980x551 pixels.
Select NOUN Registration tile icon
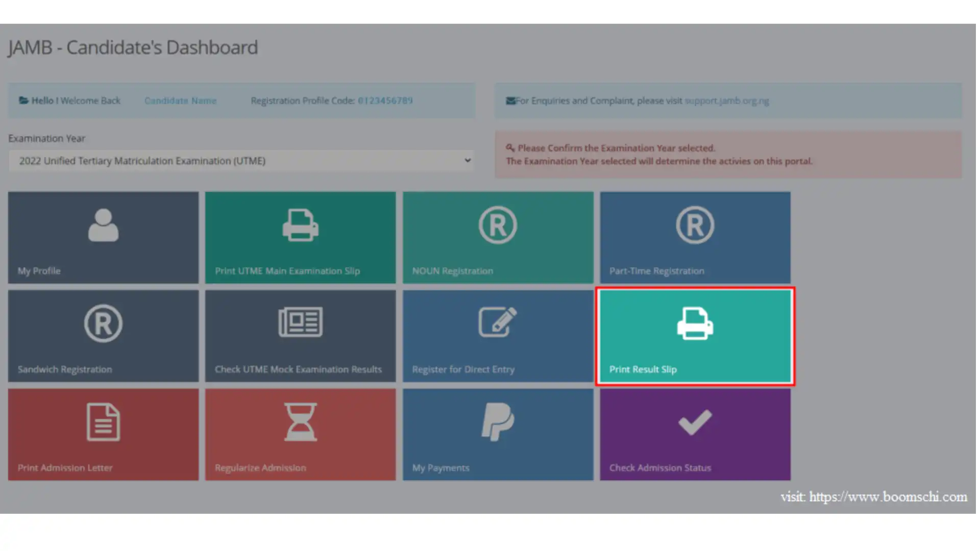point(498,224)
